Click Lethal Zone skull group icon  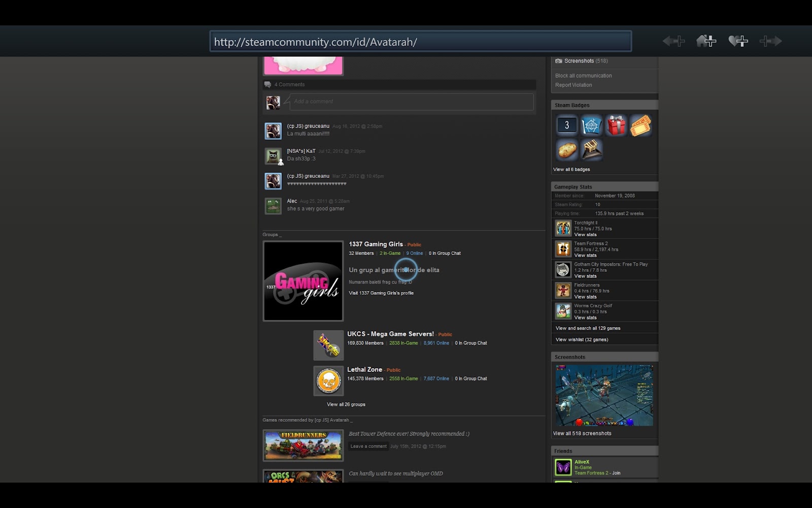click(x=328, y=381)
